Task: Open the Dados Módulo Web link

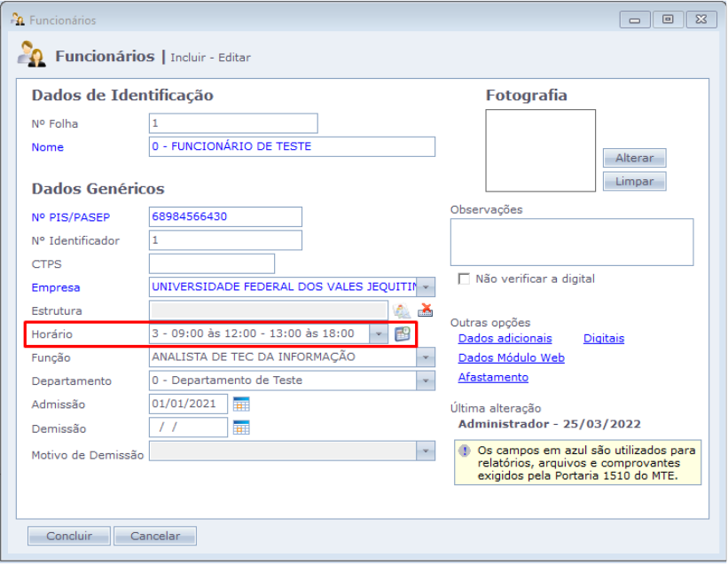Action: point(511,357)
